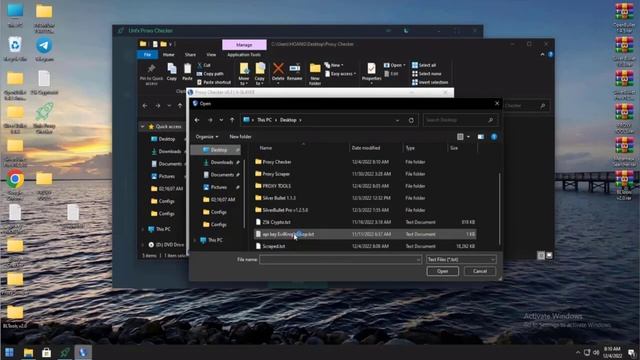Click Paste shortcut in the Explorer ribbon
This screenshot has height=360, width=640.
213,82
